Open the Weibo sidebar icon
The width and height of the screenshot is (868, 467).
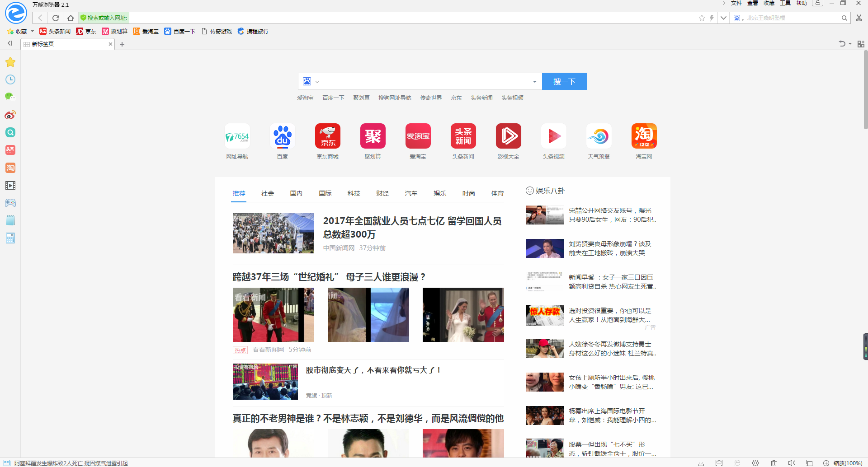tap(10, 115)
